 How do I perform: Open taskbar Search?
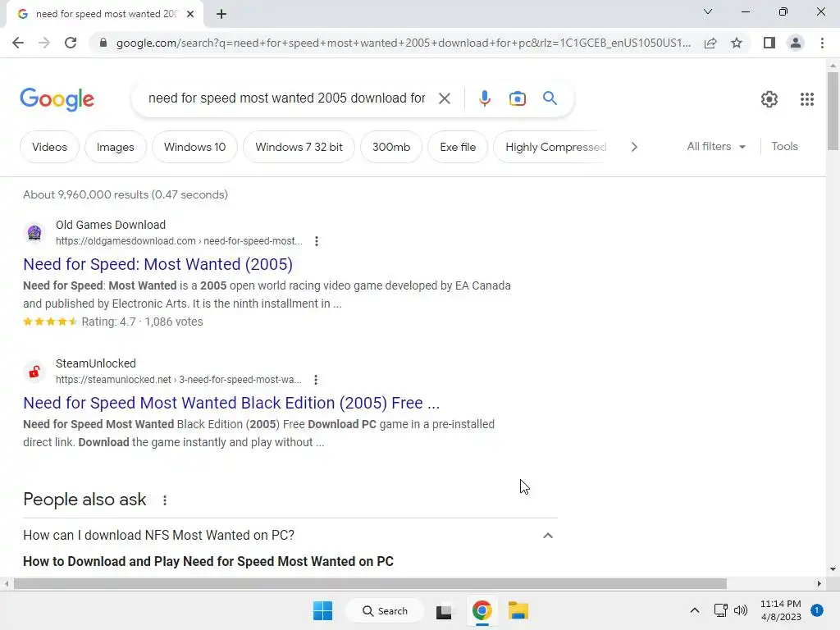pos(385,610)
